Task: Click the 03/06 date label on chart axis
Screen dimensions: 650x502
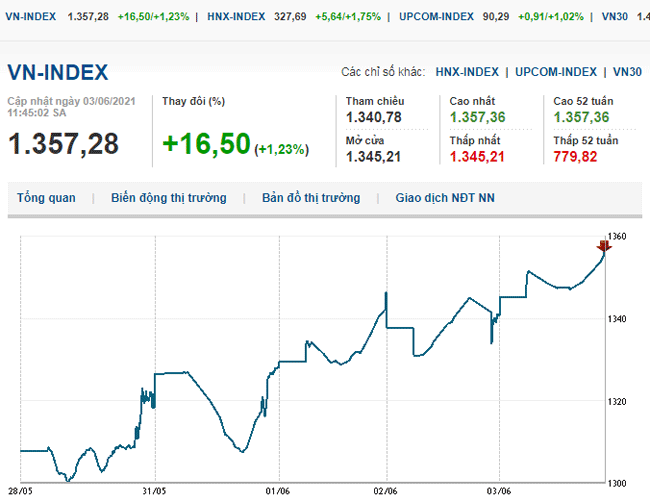Action: pyautogui.click(x=499, y=491)
